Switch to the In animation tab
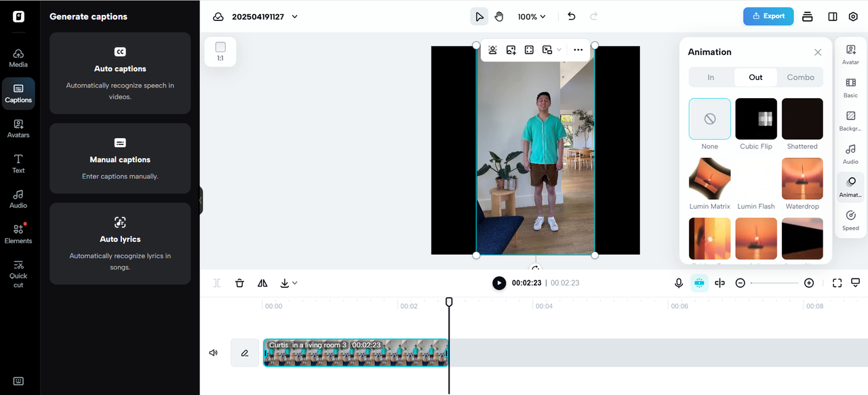This screenshot has height=395, width=868. tap(711, 77)
